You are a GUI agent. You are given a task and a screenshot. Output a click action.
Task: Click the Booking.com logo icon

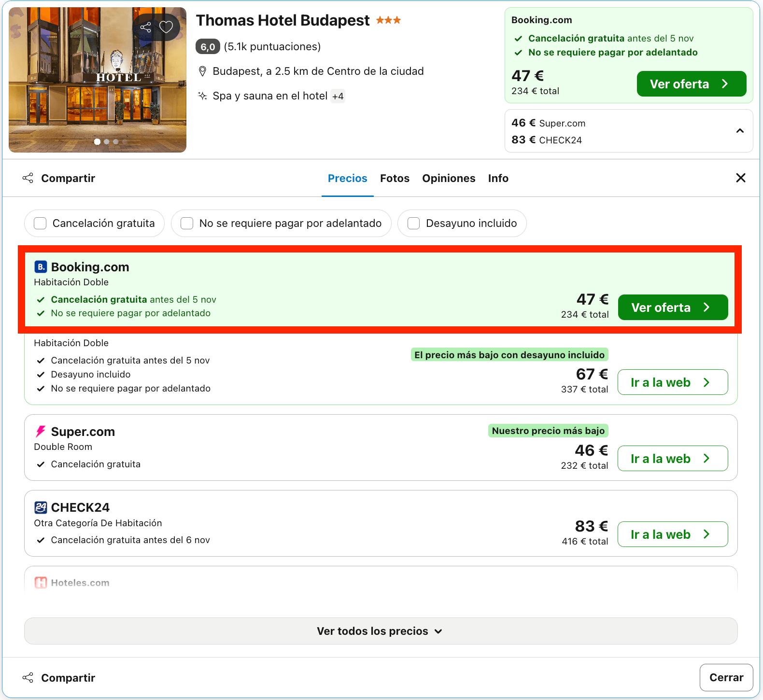pyautogui.click(x=41, y=267)
